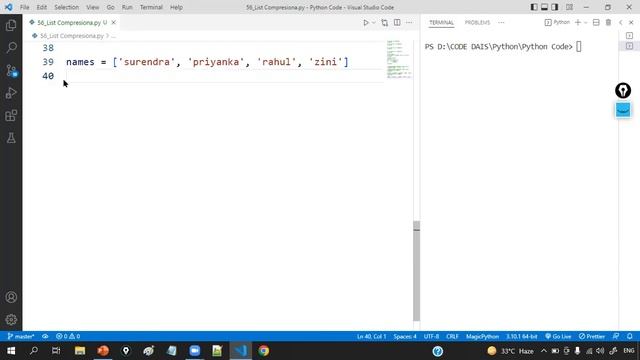Open the Explorer view in activity bar
Viewport: 640px width, 360px height.
point(11,26)
